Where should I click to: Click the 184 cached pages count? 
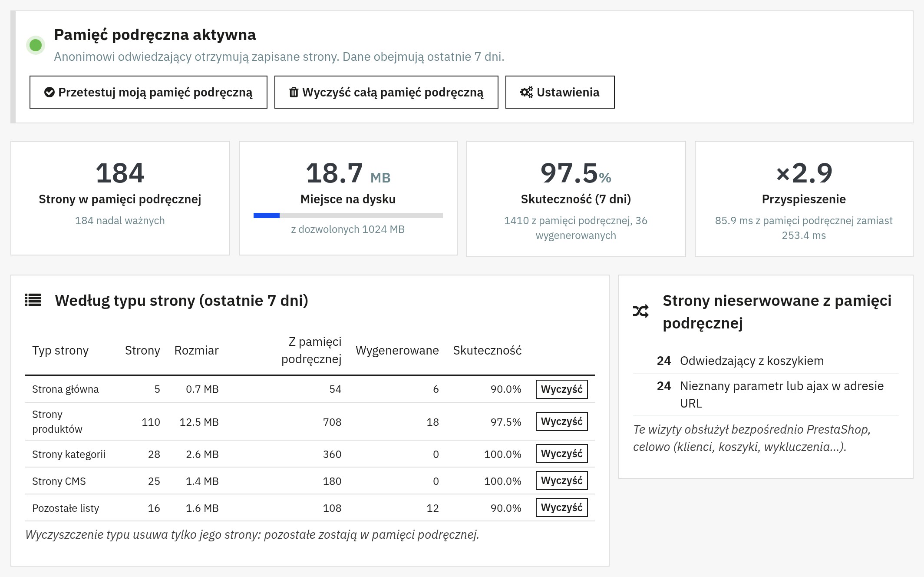point(120,173)
